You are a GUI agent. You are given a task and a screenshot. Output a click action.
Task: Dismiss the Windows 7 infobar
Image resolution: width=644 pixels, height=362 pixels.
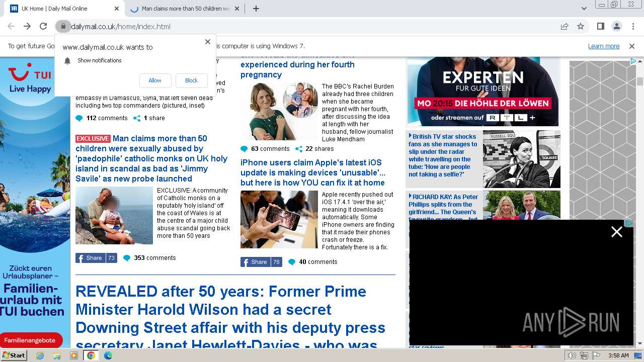click(632, 46)
